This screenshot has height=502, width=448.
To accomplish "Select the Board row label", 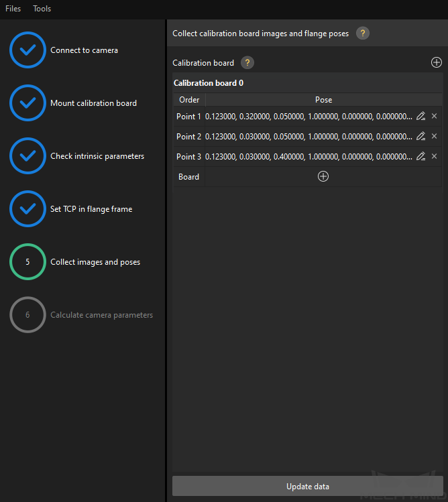I will point(188,177).
